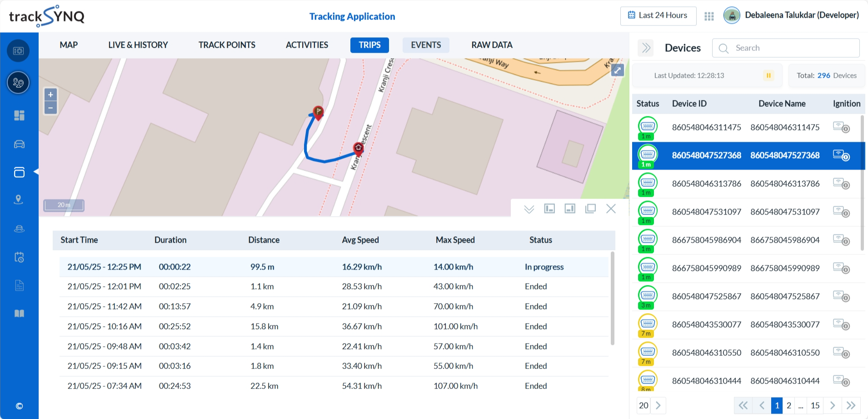868x419 pixels.
Task: Collapse the Devices panel with double-chevron arrow
Action: click(x=645, y=48)
